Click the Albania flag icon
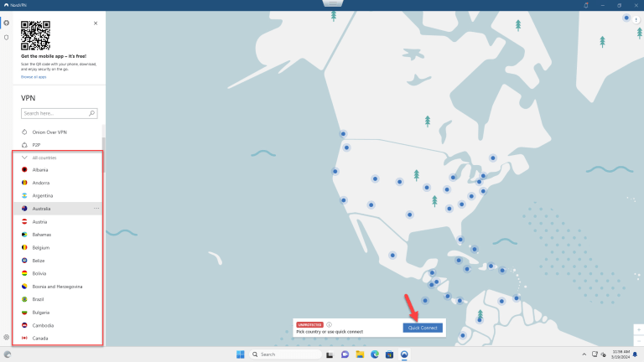The width and height of the screenshot is (644, 362). coord(24,169)
